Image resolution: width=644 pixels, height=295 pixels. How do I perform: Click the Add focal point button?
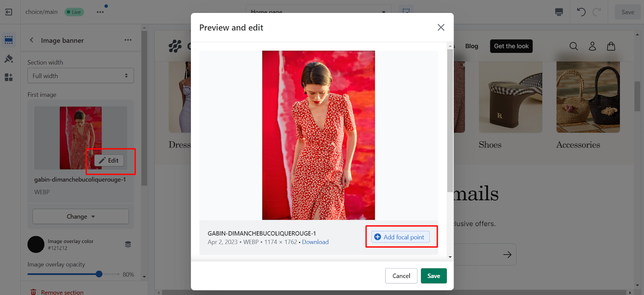pos(400,237)
